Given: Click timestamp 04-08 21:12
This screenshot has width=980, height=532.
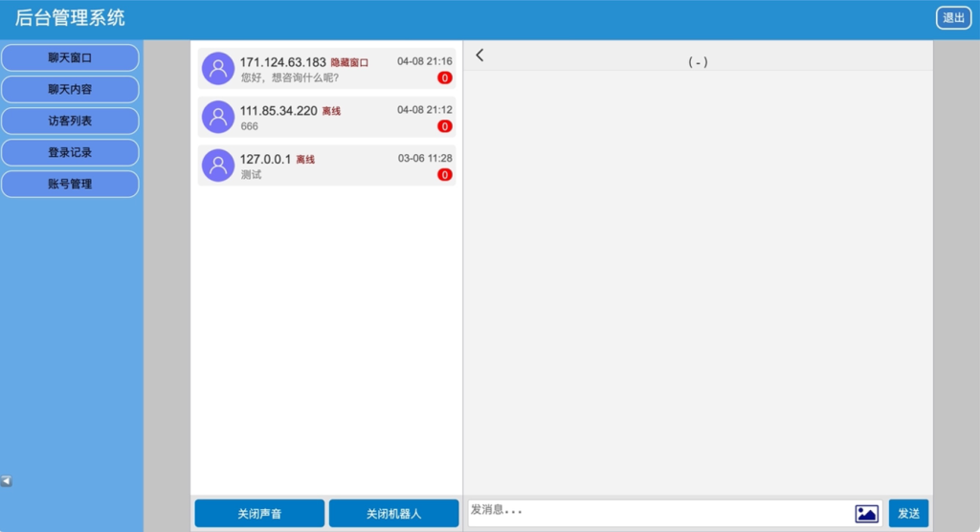Looking at the screenshot, I should click(x=424, y=110).
